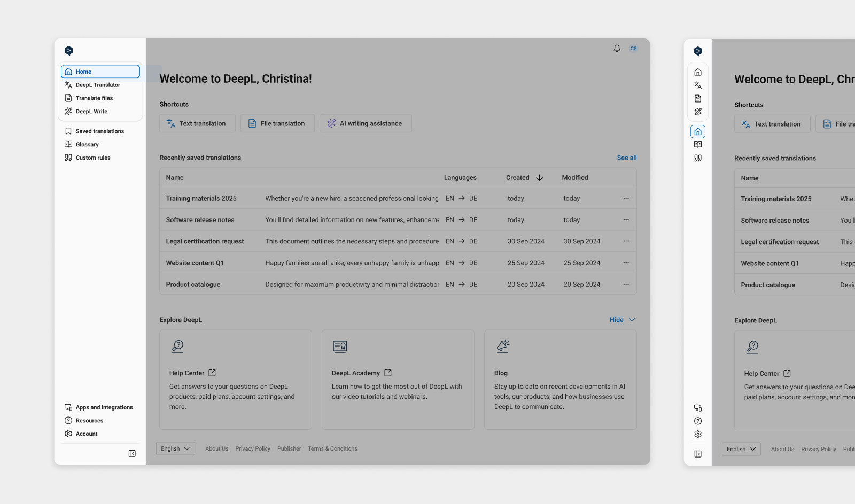Image resolution: width=855 pixels, height=504 pixels.
Task: Click the Terms & Conditions footer link
Action: pos(332,449)
